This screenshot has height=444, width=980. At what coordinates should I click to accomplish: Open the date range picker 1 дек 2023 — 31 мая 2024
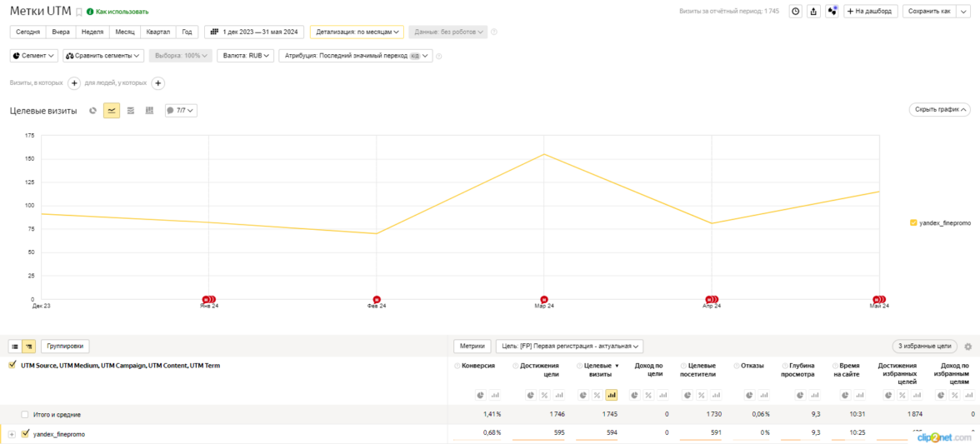click(x=254, y=32)
